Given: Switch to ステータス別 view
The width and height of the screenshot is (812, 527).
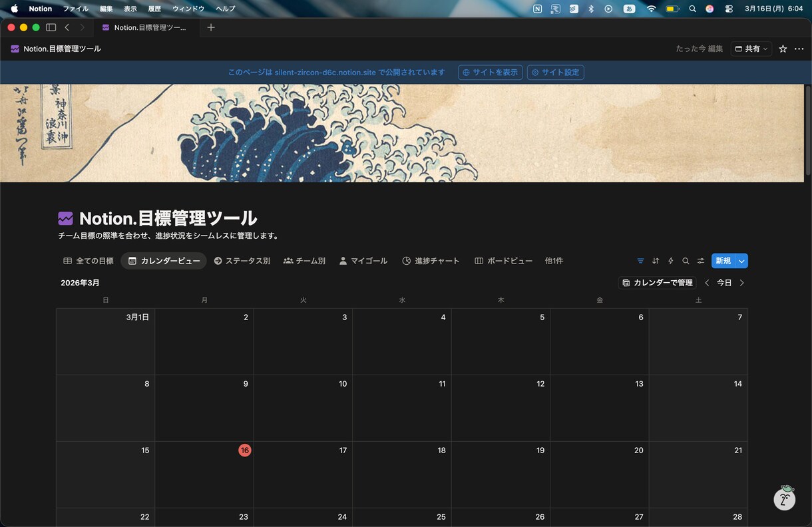Looking at the screenshot, I should 242,261.
